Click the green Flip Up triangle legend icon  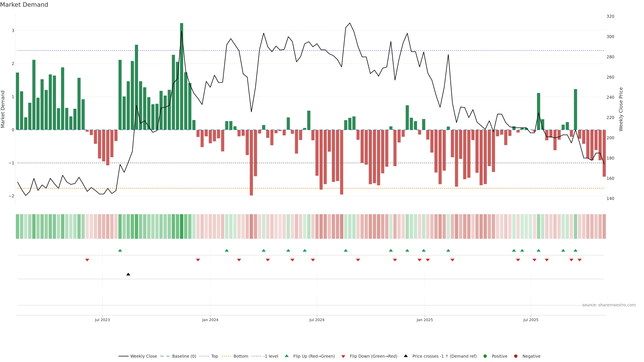(x=286, y=356)
